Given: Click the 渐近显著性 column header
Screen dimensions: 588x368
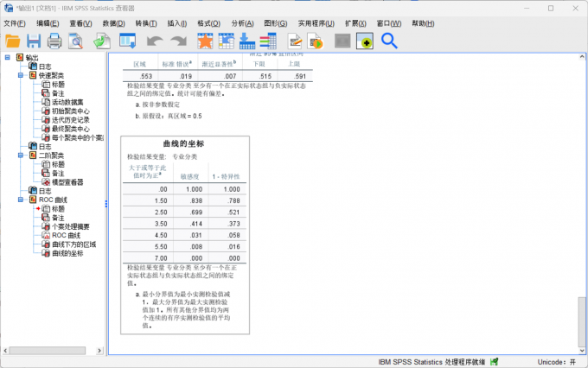Looking at the screenshot, I should click(x=219, y=64).
